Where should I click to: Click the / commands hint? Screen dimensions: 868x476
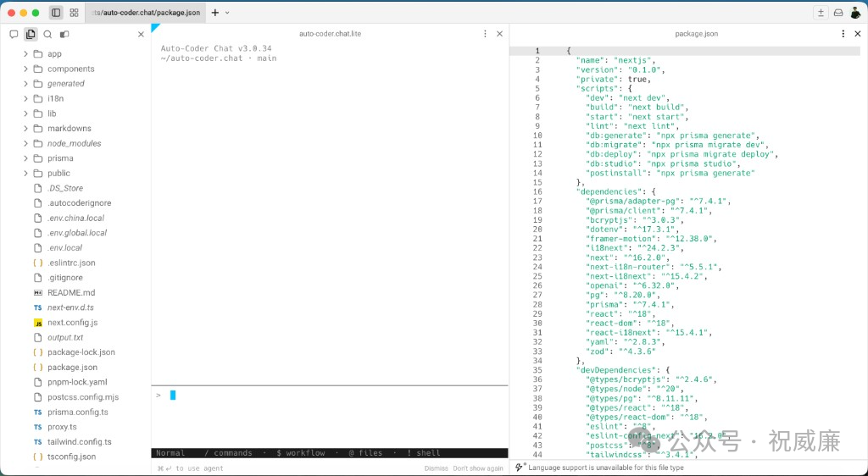pos(228,453)
